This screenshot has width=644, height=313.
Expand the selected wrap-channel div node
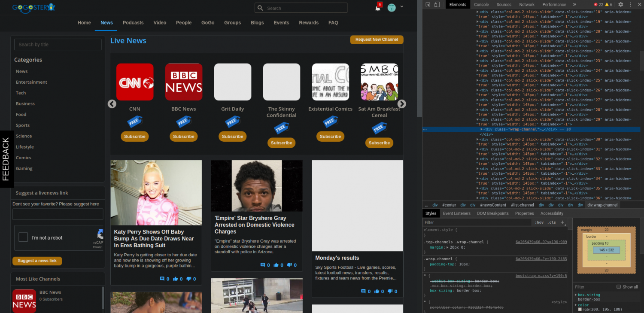[x=482, y=129]
